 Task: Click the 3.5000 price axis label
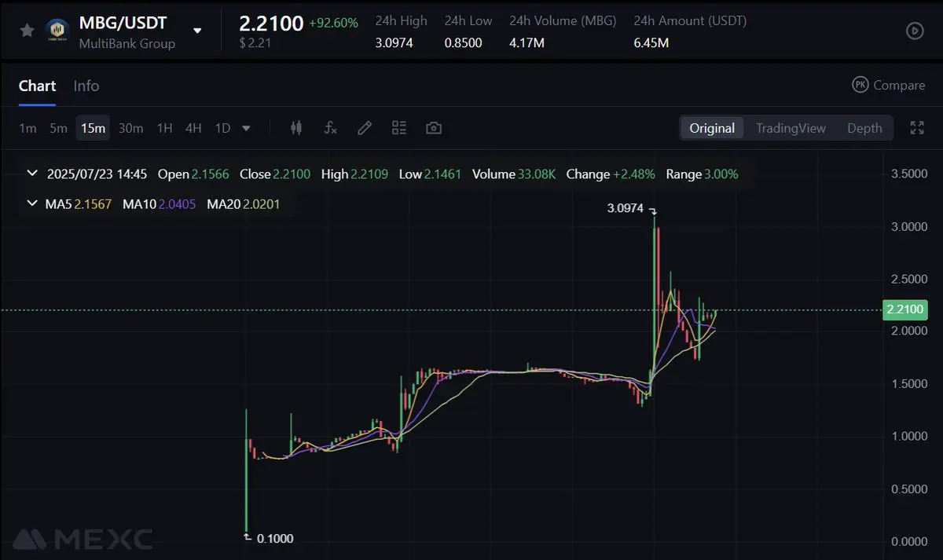coord(908,174)
